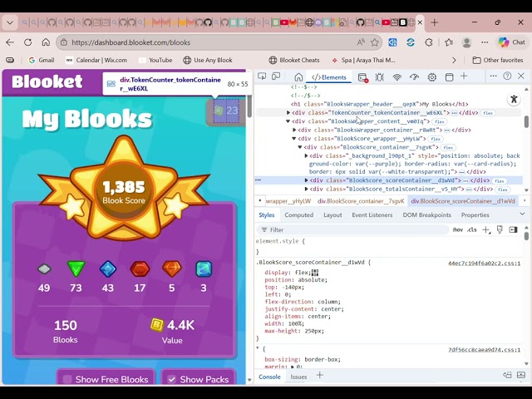The width and height of the screenshot is (532, 399).
Task: Click the Styles Filter input field
Action: click(x=352, y=229)
